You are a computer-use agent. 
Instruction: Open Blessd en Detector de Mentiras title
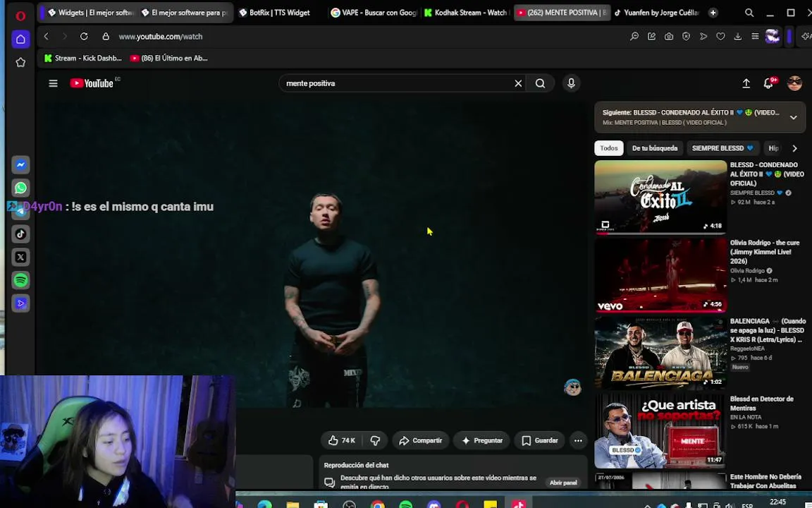coord(761,404)
